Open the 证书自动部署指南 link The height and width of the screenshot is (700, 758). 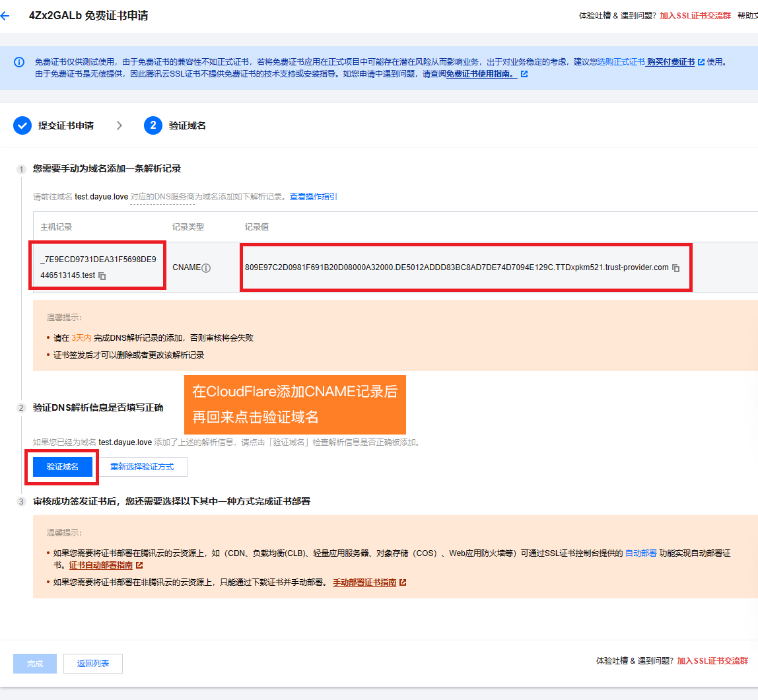pos(101,566)
